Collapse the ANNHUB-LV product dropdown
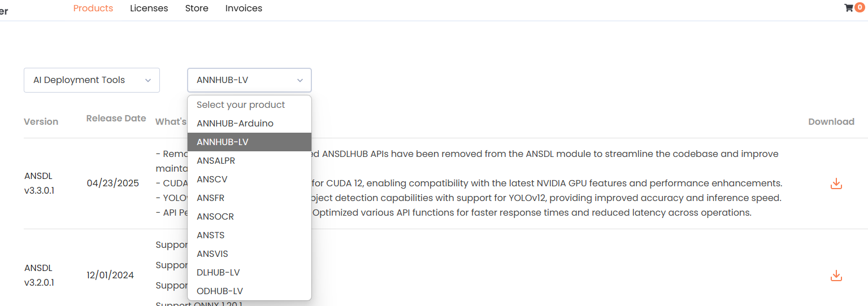Viewport: 868px width, 306px height. point(249,80)
